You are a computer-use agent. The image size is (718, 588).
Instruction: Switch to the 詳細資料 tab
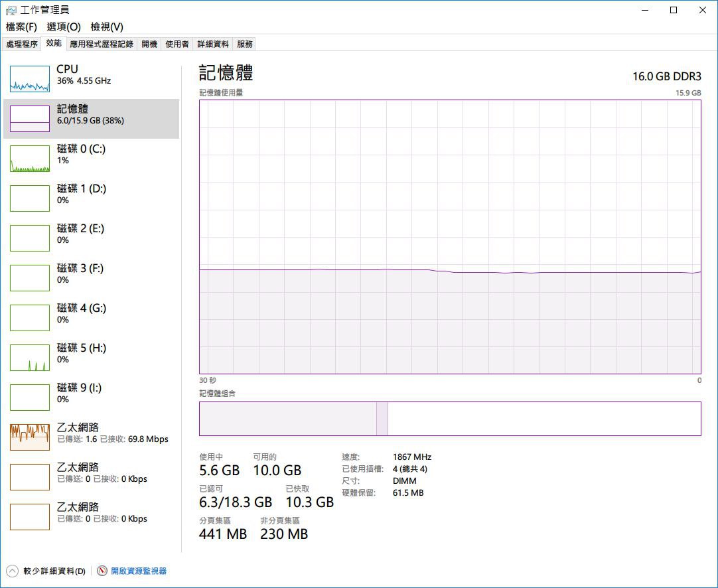pos(213,44)
